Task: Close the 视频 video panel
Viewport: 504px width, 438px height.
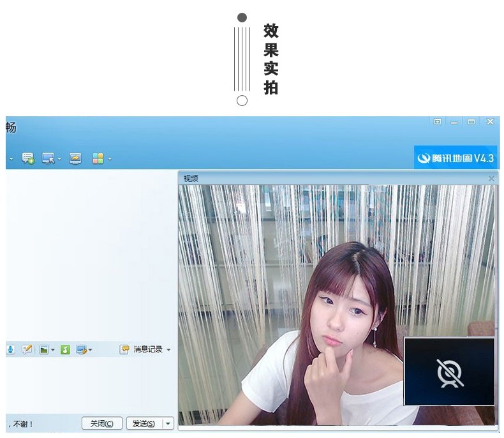Action: (491, 178)
